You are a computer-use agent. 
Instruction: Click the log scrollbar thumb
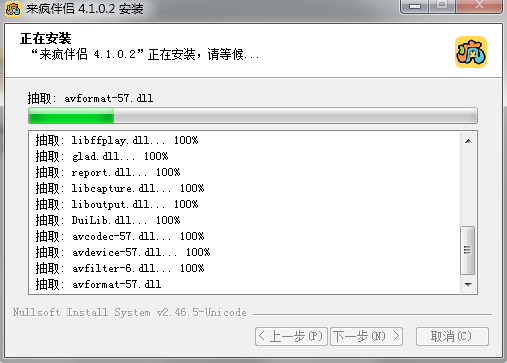pyautogui.click(x=467, y=250)
